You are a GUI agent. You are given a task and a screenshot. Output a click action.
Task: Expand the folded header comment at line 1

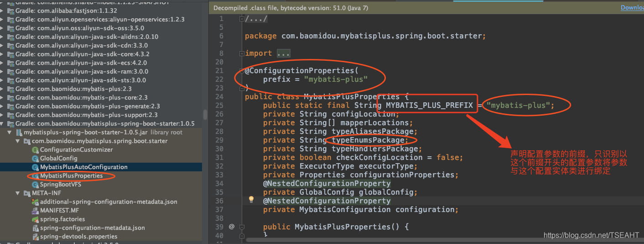242,19
